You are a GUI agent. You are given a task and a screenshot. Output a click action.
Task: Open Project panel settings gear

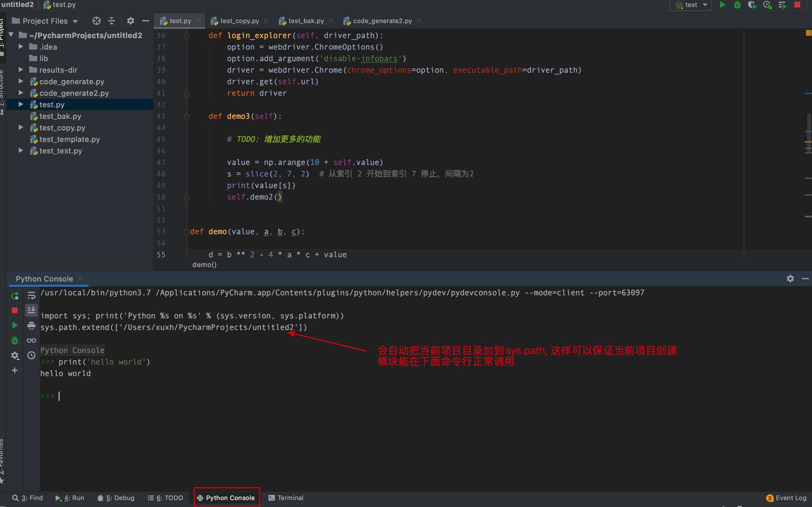130,21
